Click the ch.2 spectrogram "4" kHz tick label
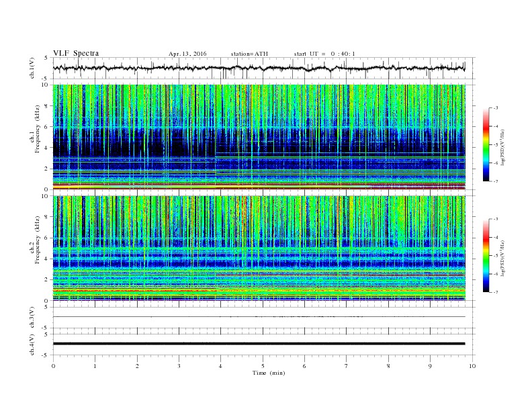This screenshot has height=411, width=532. pyautogui.click(x=47, y=259)
